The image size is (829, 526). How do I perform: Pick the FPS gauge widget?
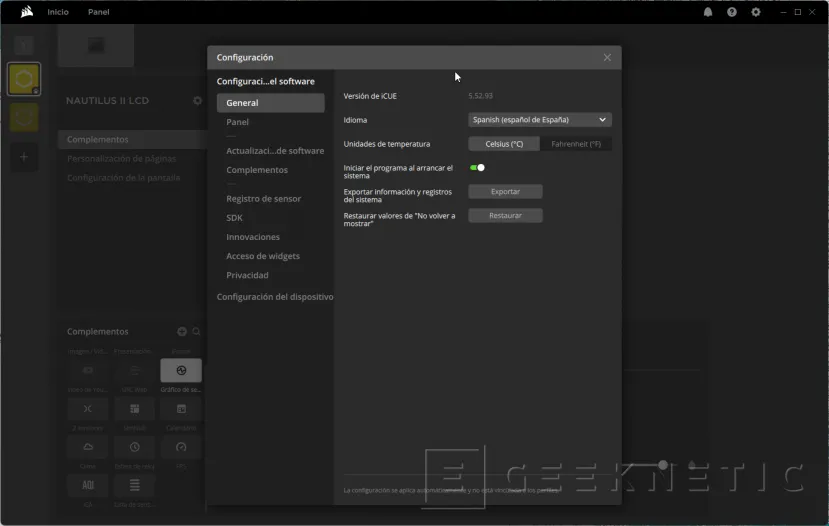point(181,447)
